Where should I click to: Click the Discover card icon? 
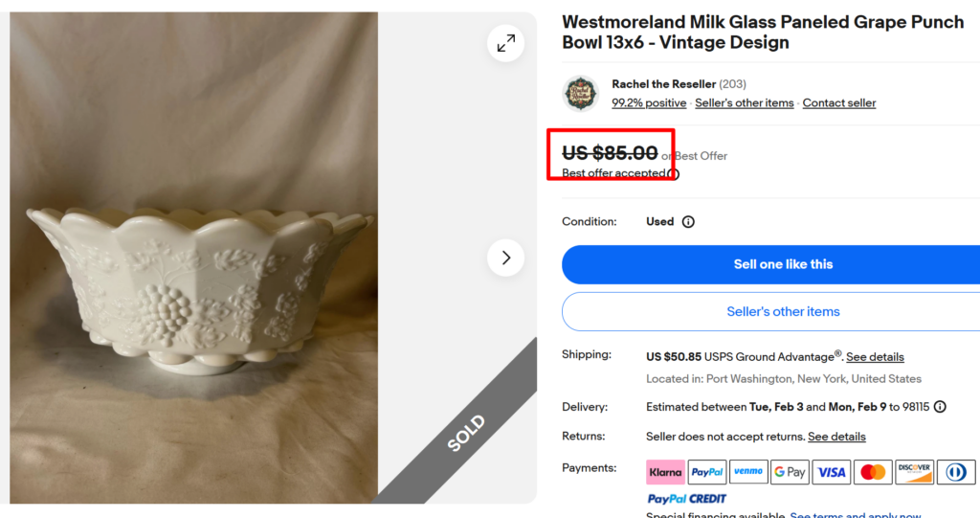[914, 472]
